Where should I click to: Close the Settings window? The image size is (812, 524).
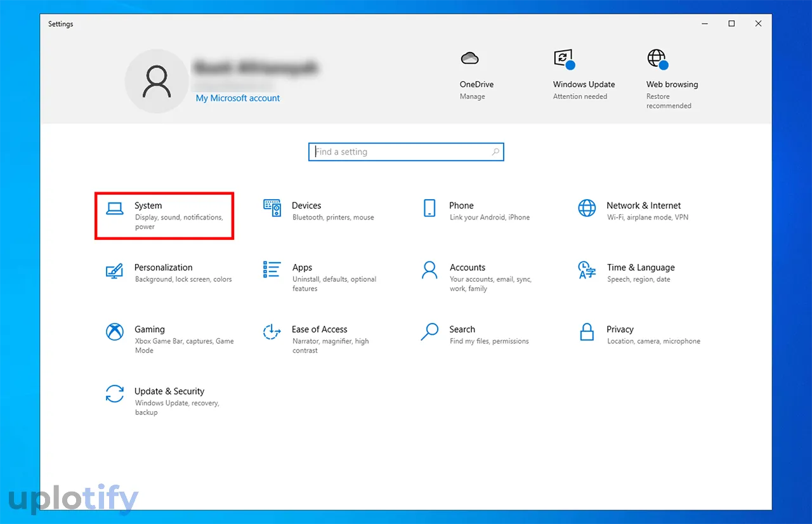[758, 23]
